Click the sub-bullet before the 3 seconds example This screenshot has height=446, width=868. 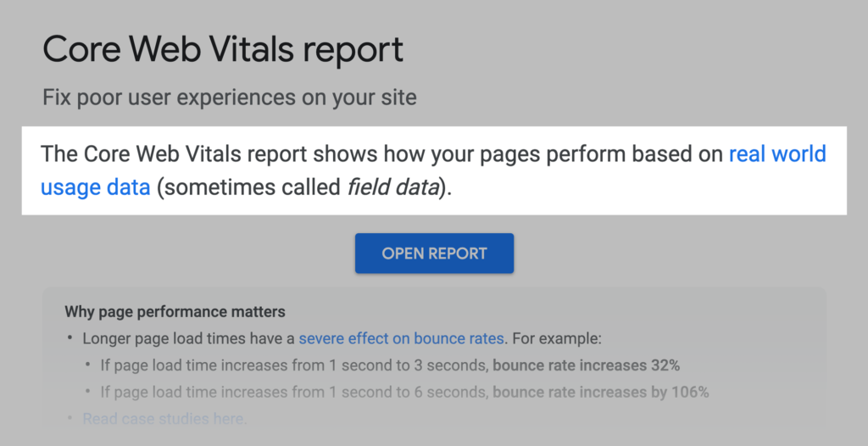[x=88, y=365]
